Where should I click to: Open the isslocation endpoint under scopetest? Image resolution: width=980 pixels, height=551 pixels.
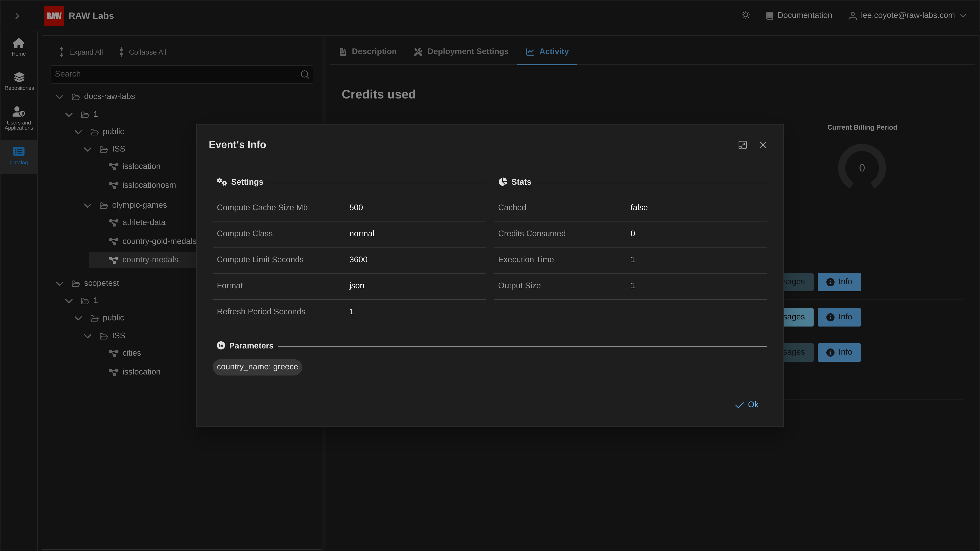click(x=142, y=372)
